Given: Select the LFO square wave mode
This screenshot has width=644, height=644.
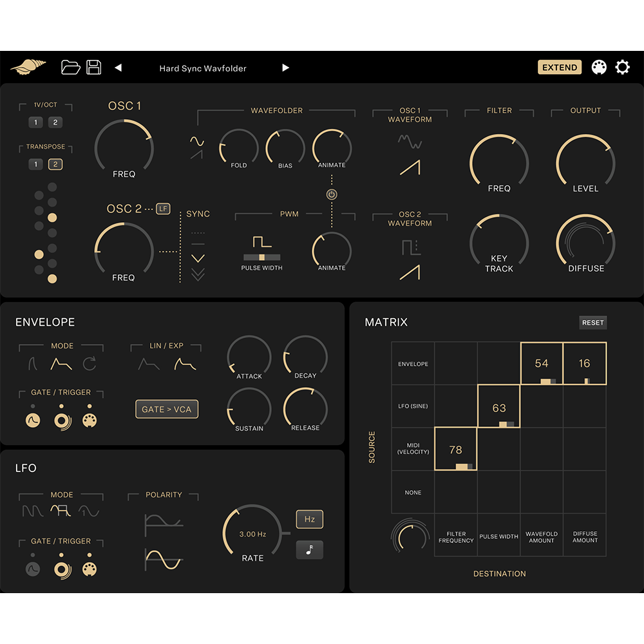Looking at the screenshot, I should (x=62, y=508).
